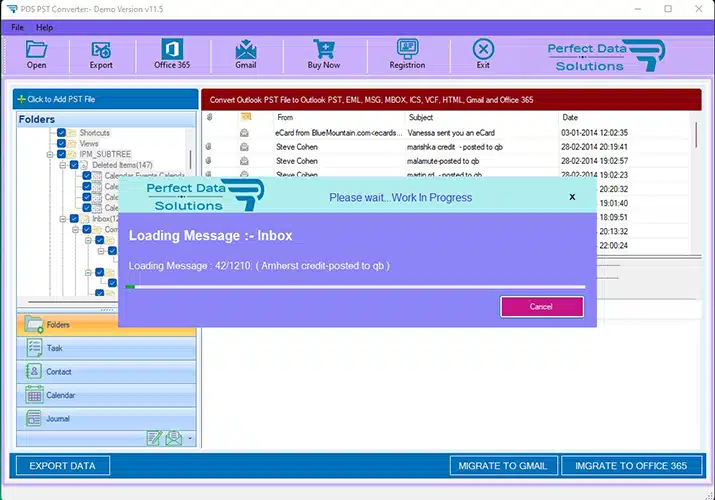
Task: Click the envelope icon in malamute-posted to qb row
Action: pyautogui.click(x=244, y=161)
